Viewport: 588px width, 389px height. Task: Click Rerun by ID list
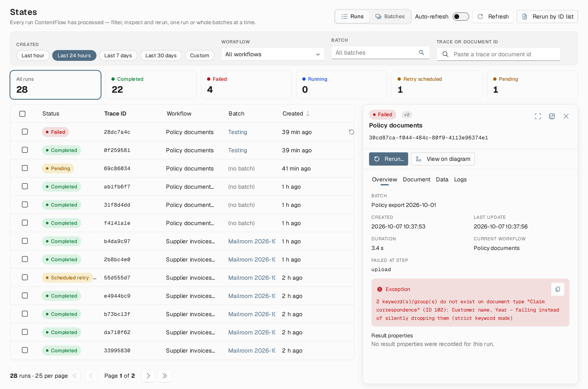tap(547, 17)
